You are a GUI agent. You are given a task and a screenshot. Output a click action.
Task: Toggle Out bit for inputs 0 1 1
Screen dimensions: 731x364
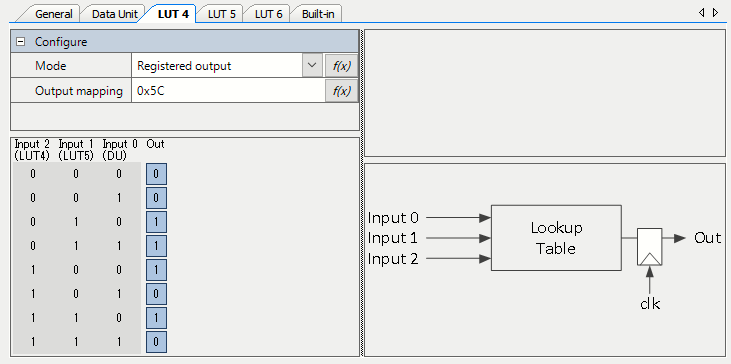tap(156, 246)
